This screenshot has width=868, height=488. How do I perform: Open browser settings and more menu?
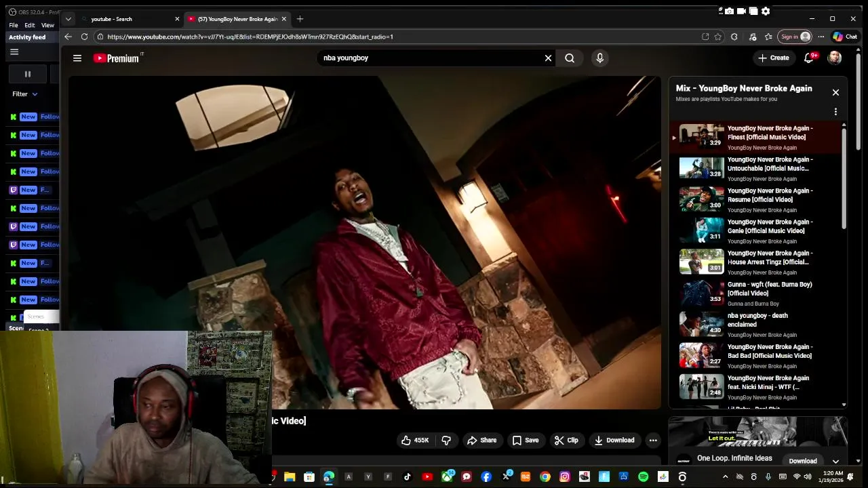click(821, 37)
